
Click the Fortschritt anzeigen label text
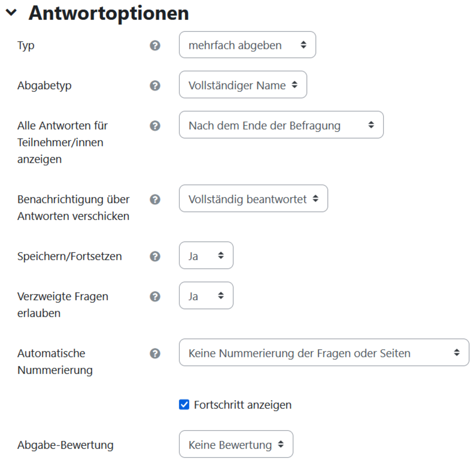[243, 405]
